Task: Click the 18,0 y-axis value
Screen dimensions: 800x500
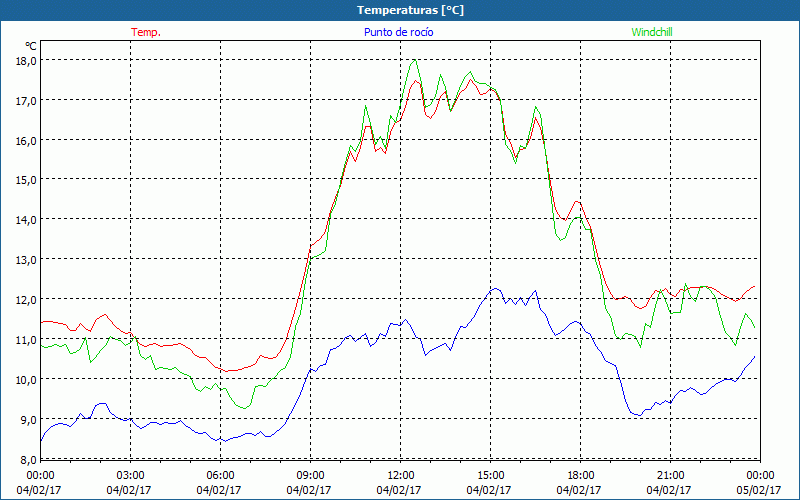Action: 27,61
